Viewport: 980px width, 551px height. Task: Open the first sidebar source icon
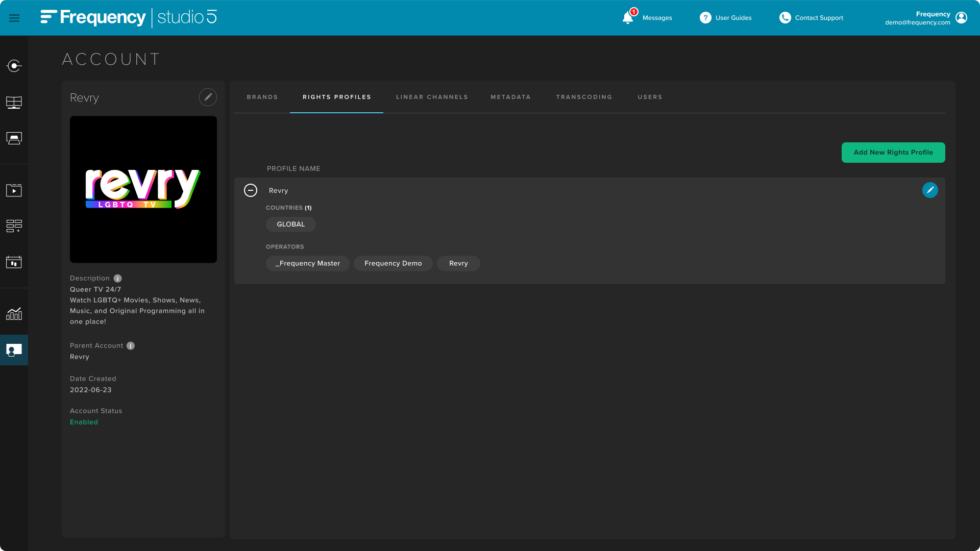point(14,66)
